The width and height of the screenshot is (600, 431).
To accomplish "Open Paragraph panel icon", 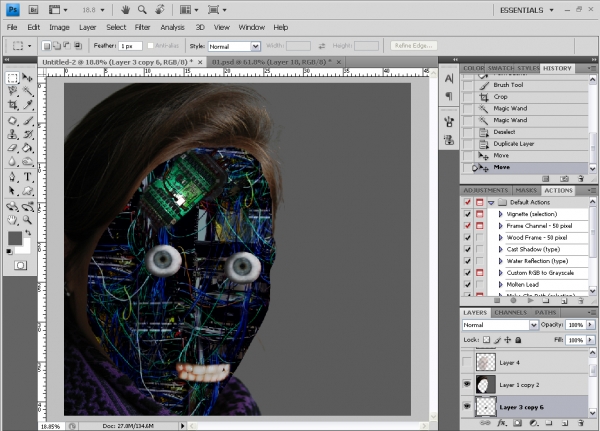I will click(449, 96).
